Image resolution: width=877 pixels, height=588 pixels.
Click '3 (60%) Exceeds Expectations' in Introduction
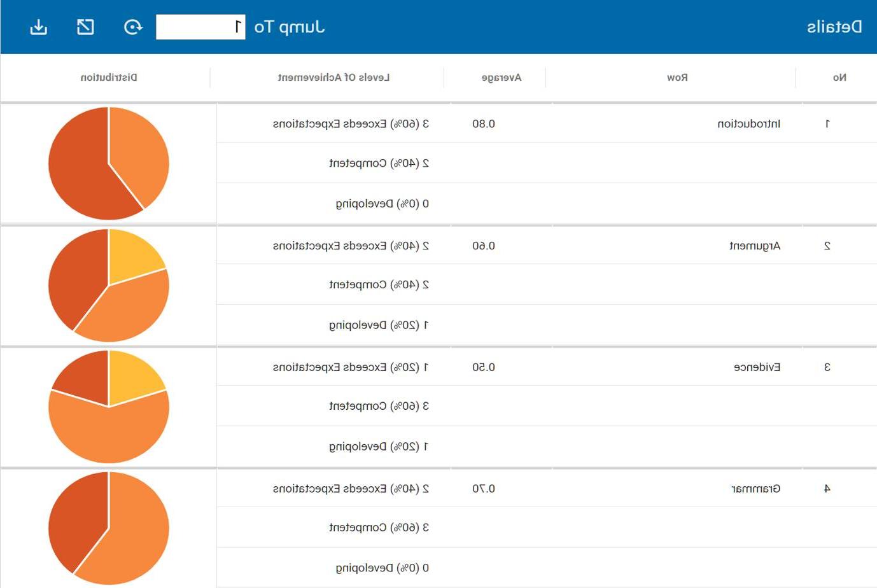pyautogui.click(x=351, y=124)
